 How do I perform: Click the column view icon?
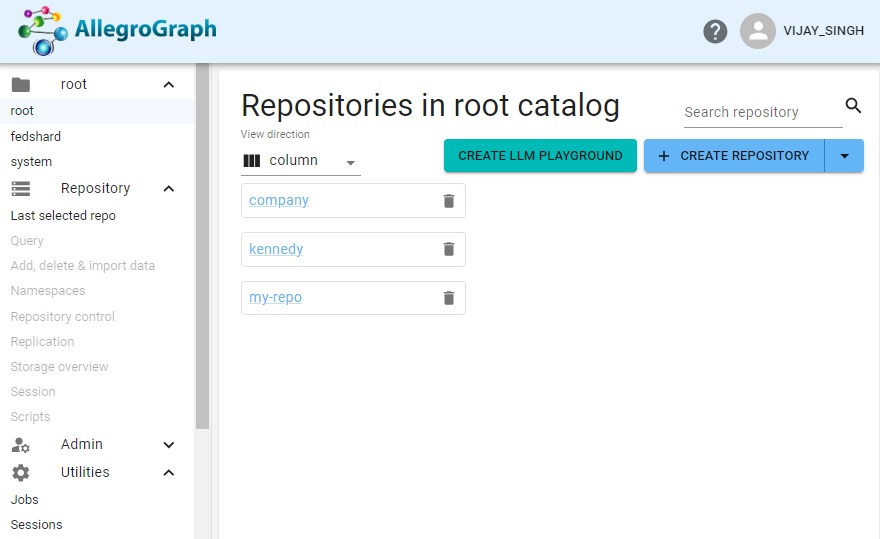click(251, 161)
